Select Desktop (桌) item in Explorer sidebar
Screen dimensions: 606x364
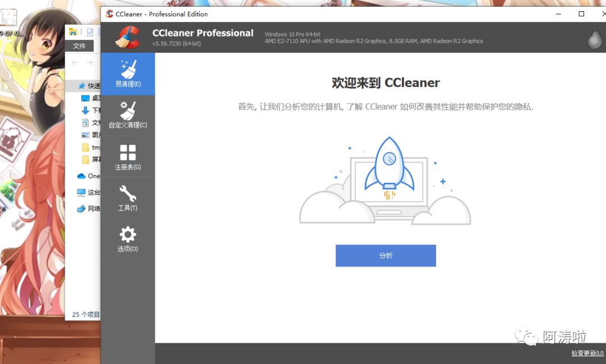91,98
